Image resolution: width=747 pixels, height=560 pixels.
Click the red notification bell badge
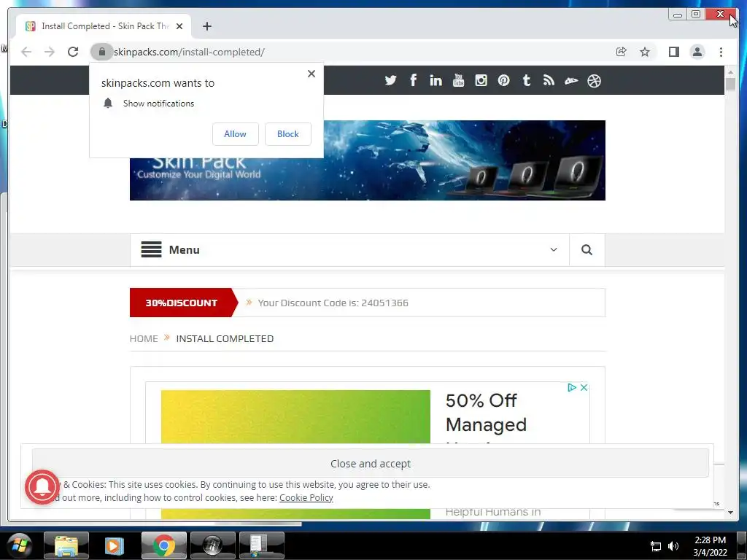42,486
